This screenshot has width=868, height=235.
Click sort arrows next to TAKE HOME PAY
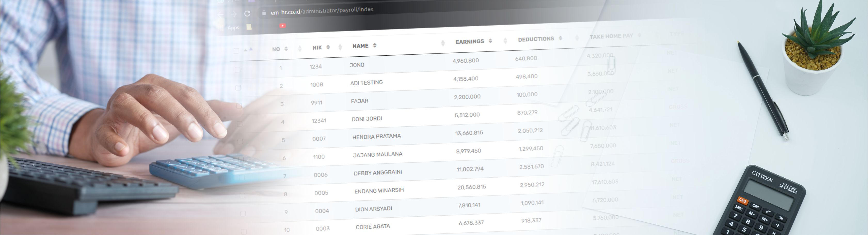pos(639,35)
